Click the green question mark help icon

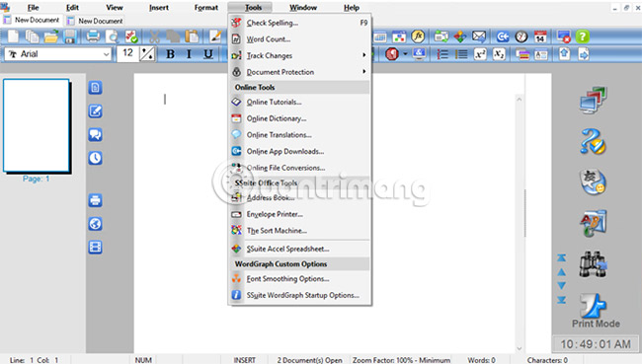pyautogui.click(x=582, y=36)
